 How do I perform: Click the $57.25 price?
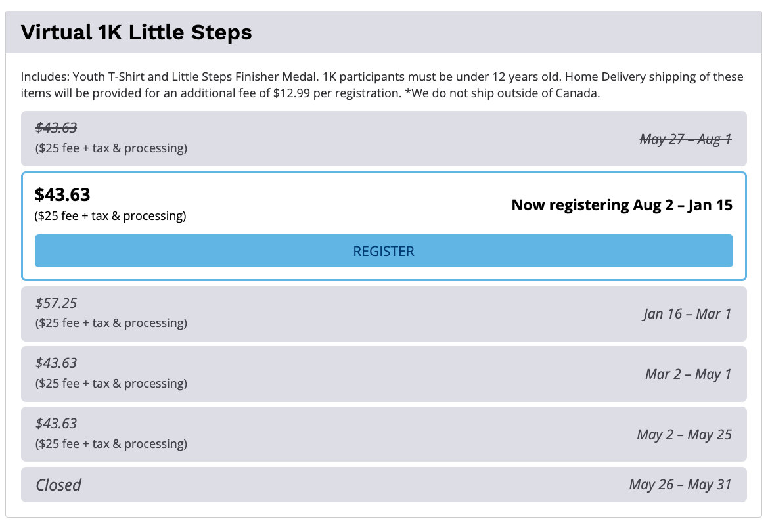point(56,303)
